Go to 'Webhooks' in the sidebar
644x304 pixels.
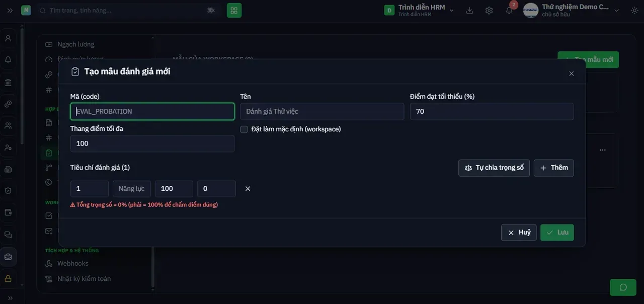pos(73,263)
